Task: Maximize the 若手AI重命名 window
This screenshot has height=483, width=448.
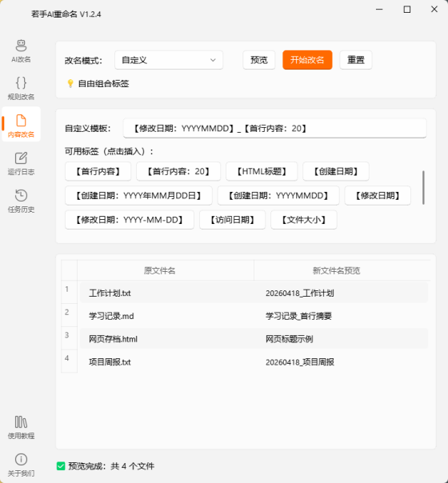Action: (x=407, y=10)
